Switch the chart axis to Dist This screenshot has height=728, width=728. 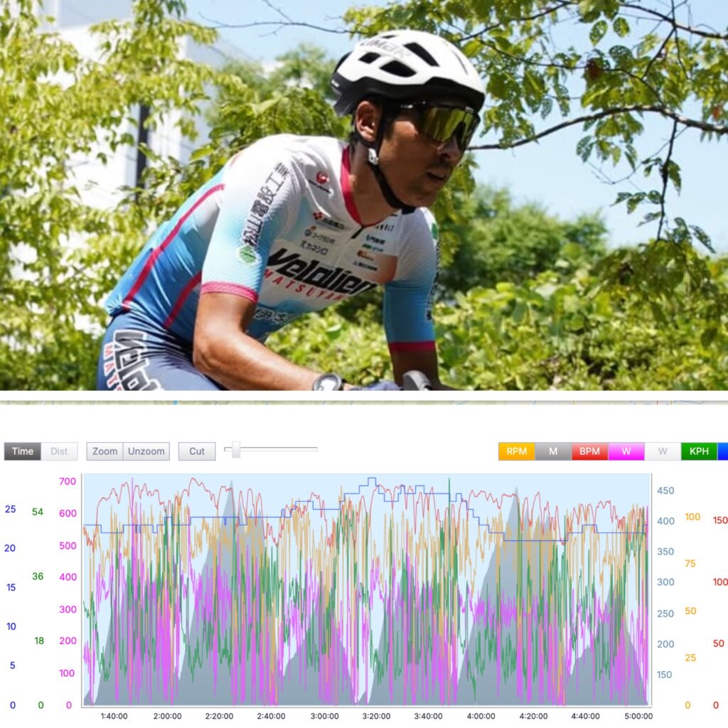[59, 451]
